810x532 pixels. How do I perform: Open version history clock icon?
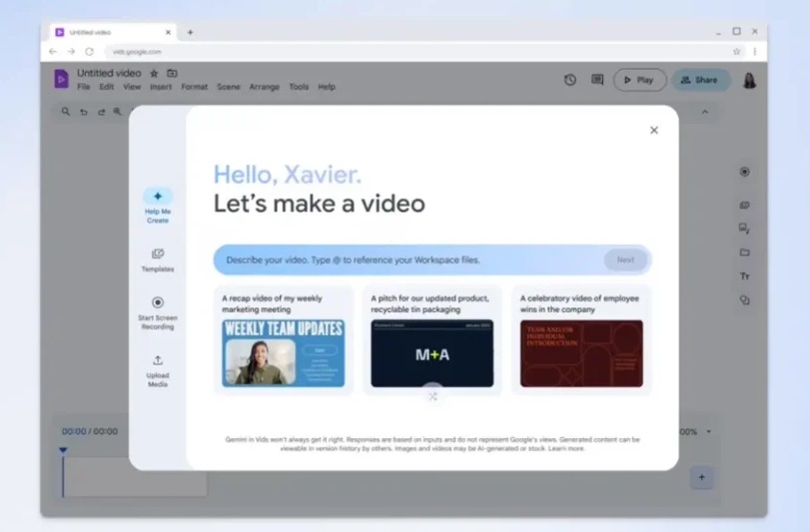click(x=570, y=80)
